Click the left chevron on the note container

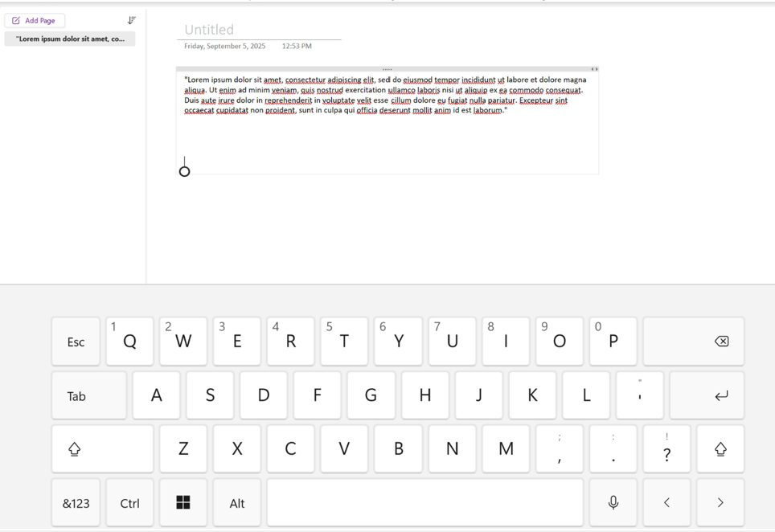pyautogui.click(x=593, y=69)
